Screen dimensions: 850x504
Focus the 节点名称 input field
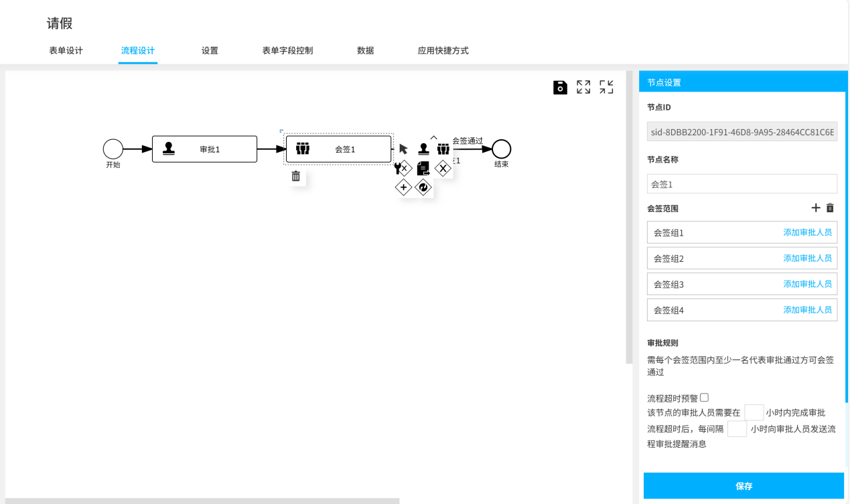(742, 184)
